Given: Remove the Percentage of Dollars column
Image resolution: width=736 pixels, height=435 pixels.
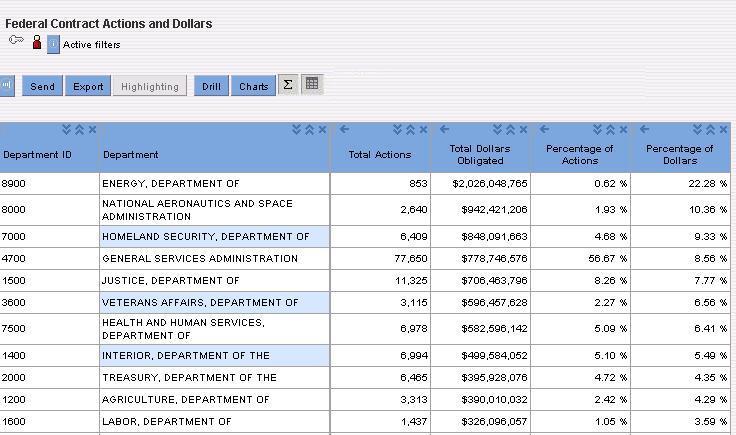Looking at the screenshot, I should (723, 130).
